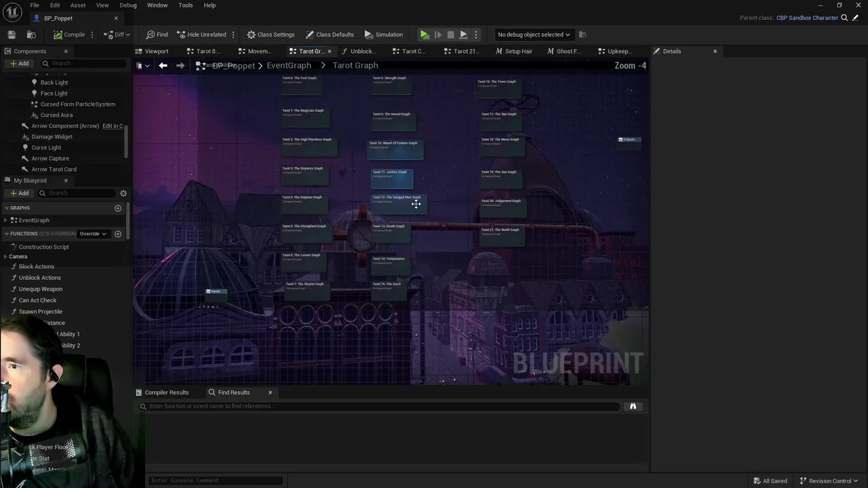Click the Find in Blueprints binoculars icon
Image resolution: width=868 pixels, height=488 pixels.
click(x=633, y=406)
